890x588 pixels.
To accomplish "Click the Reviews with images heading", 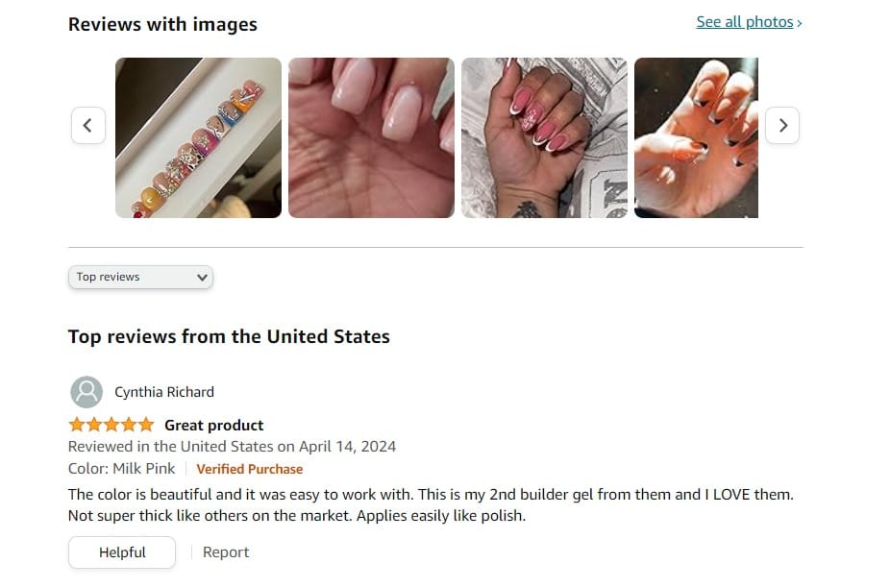I will point(162,24).
